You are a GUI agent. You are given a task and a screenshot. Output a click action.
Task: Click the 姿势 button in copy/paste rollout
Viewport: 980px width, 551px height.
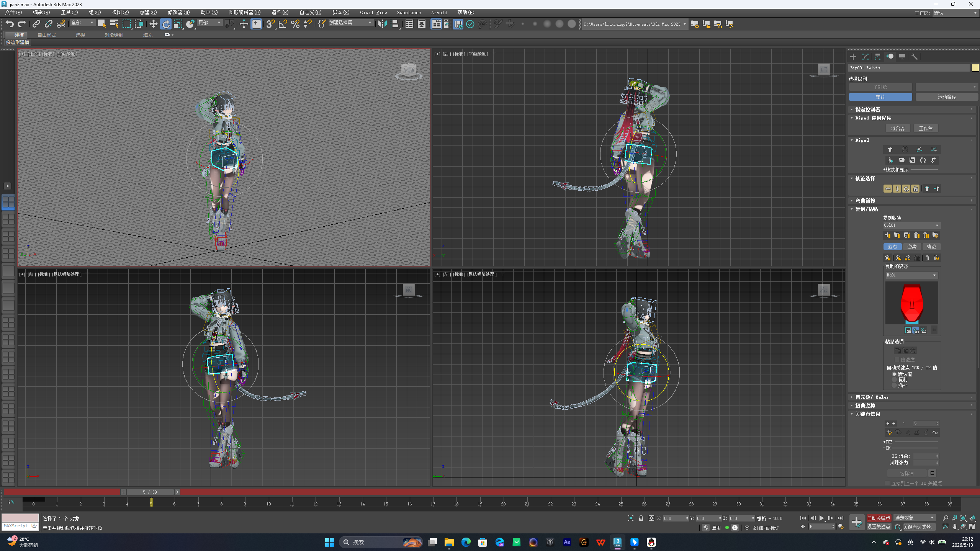[912, 247]
